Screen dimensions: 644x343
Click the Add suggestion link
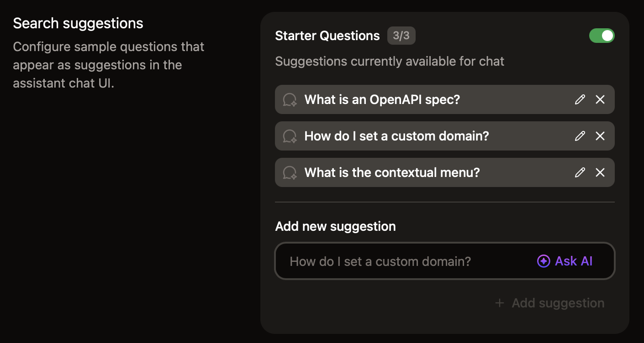click(x=558, y=303)
